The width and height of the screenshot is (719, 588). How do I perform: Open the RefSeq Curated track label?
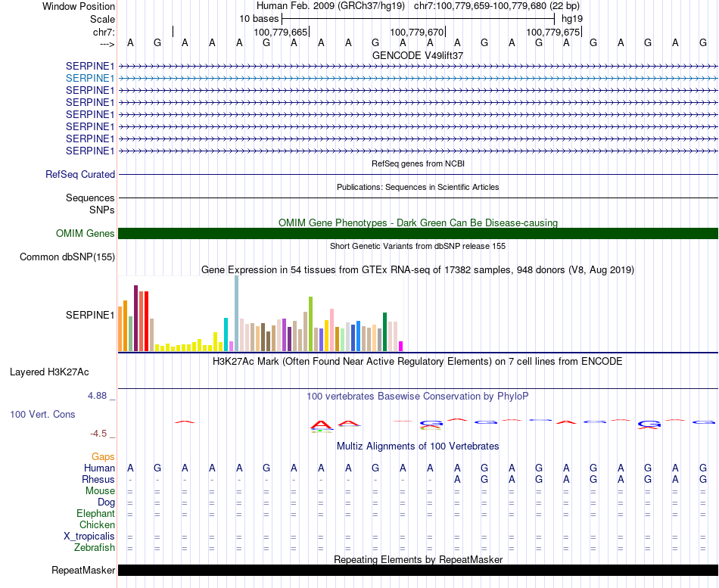(x=80, y=174)
